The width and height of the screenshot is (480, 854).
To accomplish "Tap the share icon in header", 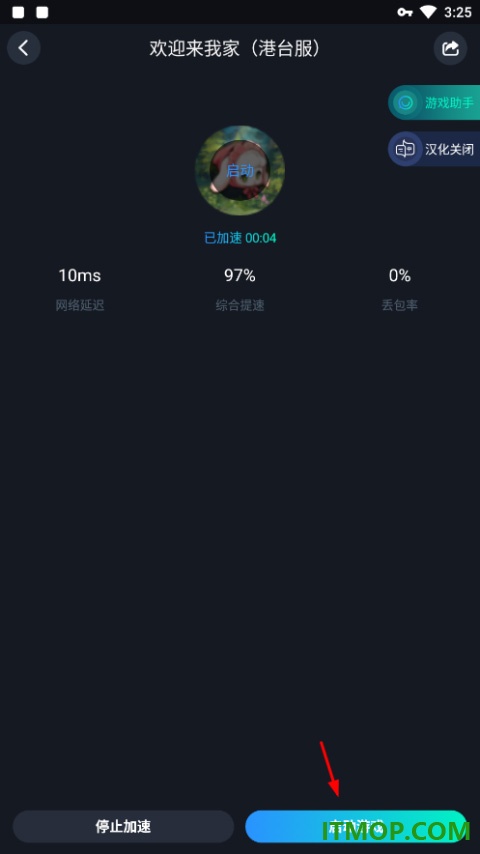I will [x=450, y=48].
